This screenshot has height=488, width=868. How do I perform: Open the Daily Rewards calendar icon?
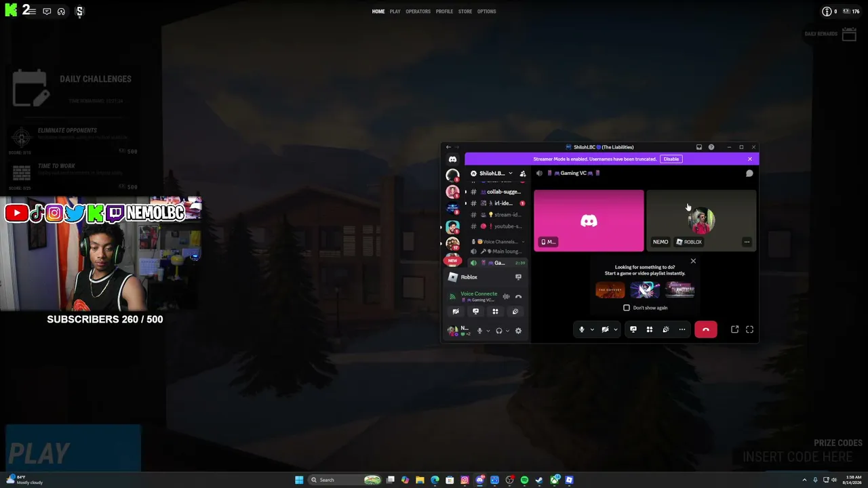(849, 34)
